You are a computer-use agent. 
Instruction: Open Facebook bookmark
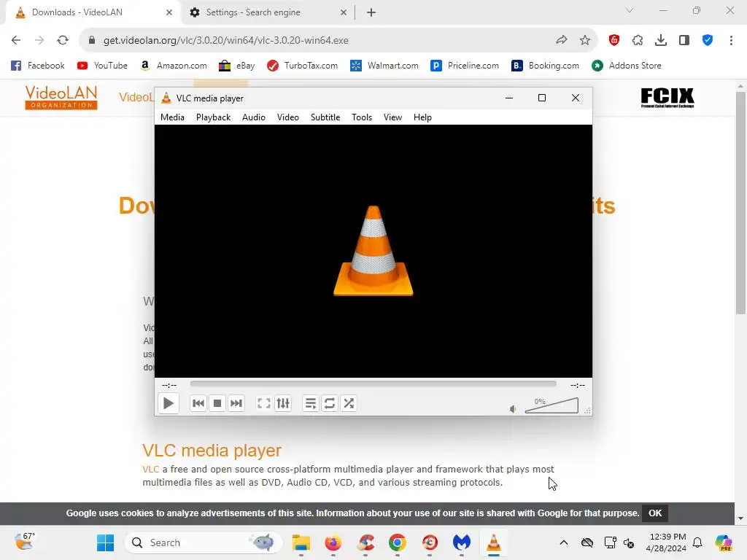tap(38, 66)
